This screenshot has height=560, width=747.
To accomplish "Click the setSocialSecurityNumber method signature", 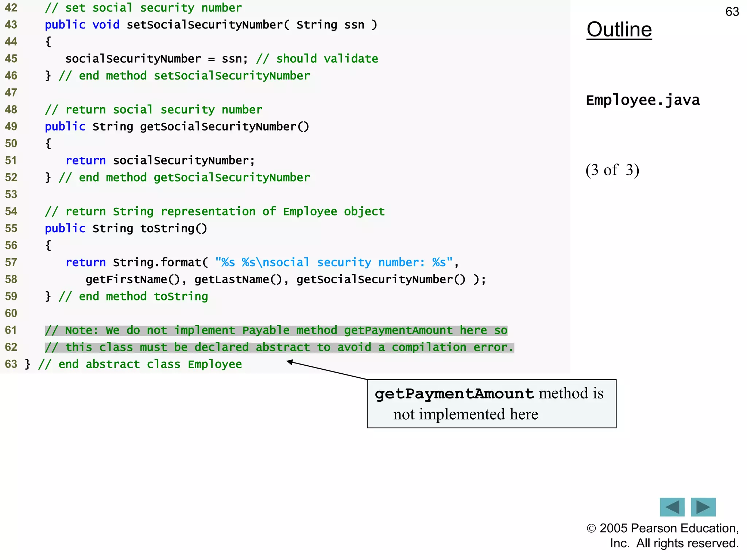I will 211,25.
